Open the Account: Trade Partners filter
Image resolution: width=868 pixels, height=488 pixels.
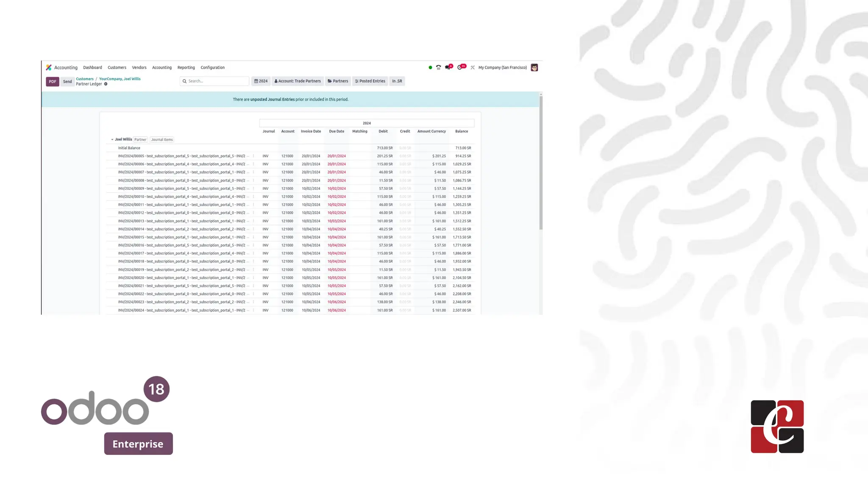click(x=298, y=81)
